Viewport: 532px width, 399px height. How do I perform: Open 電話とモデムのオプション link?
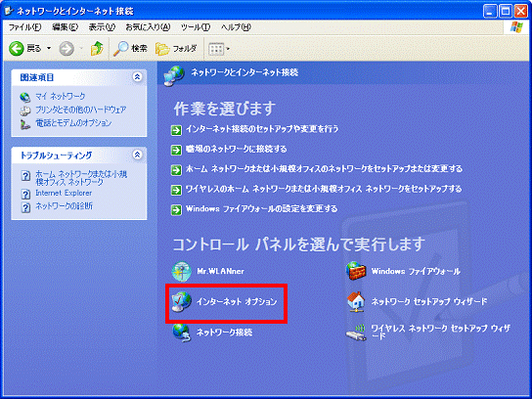(x=73, y=123)
